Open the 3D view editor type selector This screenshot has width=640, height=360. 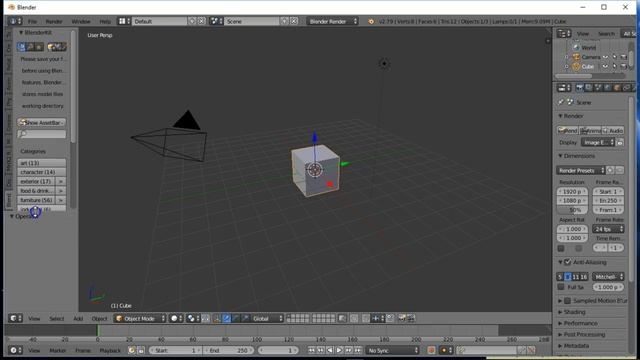[15, 318]
